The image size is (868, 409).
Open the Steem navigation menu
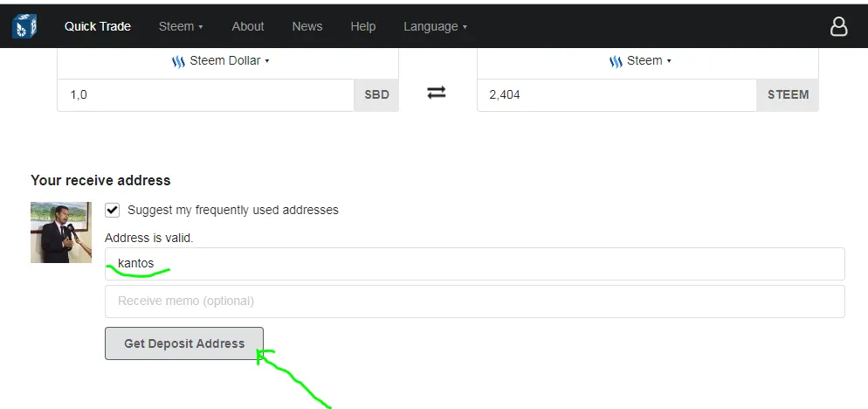coord(180,26)
